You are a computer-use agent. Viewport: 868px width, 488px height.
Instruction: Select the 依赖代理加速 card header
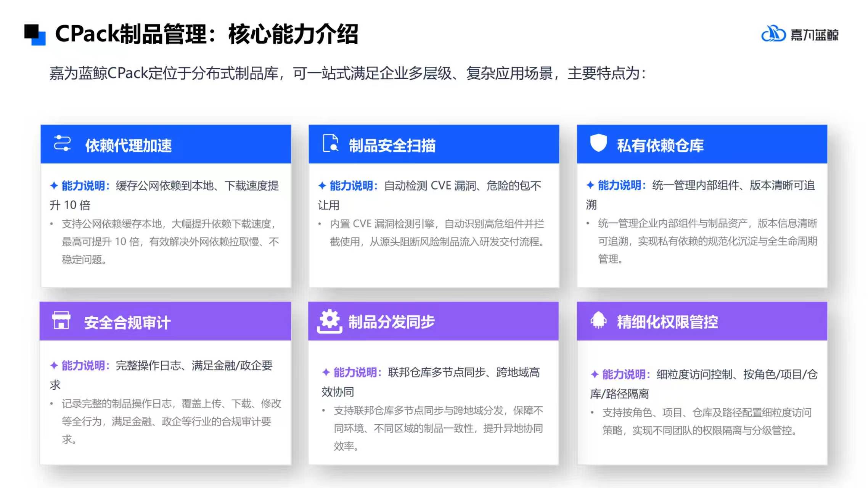[x=166, y=144]
